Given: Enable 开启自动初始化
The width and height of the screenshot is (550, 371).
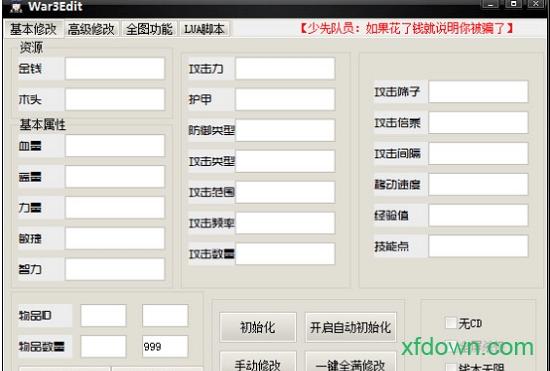Looking at the screenshot, I should tap(351, 327).
